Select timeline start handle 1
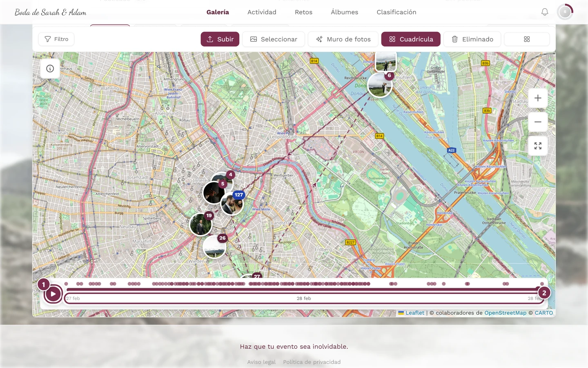 [x=44, y=285]
